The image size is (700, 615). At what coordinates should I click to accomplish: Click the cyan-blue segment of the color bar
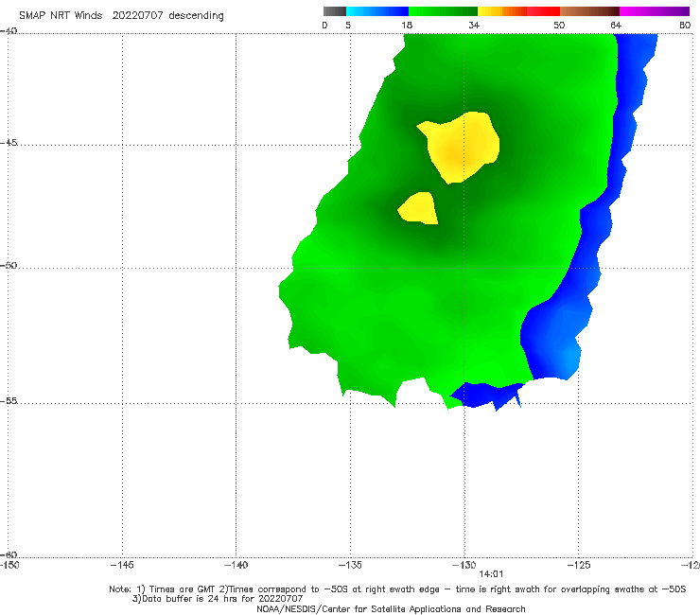point(377,11)
